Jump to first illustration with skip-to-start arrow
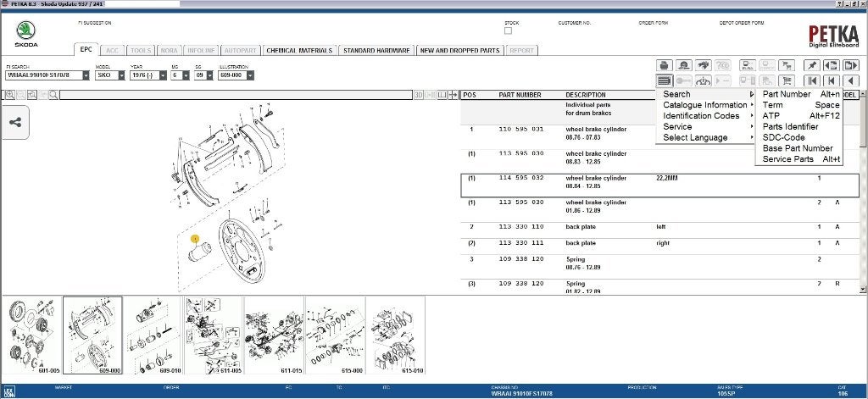Viewport: 868px width, 399px height. coord(812,80)
